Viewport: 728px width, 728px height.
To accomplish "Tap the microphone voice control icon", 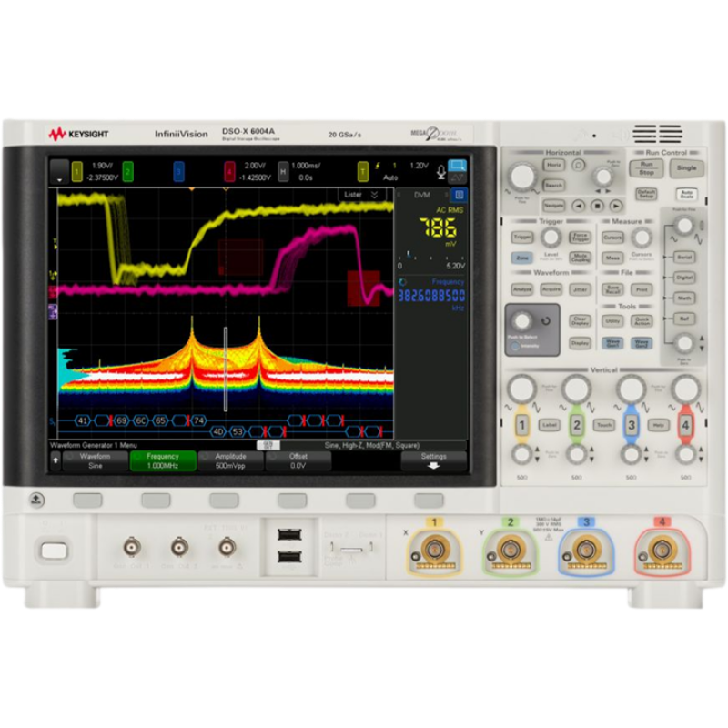I will tap(440, 172).
